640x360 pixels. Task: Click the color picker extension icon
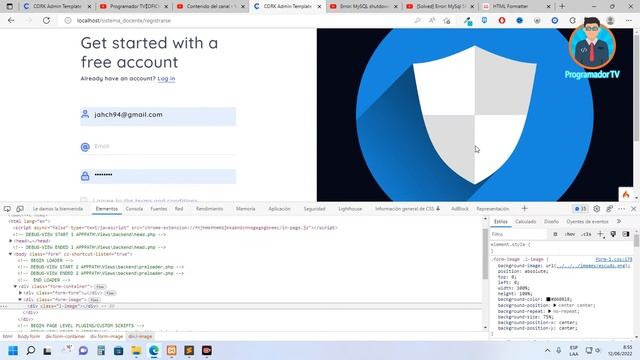click(468, 21)
